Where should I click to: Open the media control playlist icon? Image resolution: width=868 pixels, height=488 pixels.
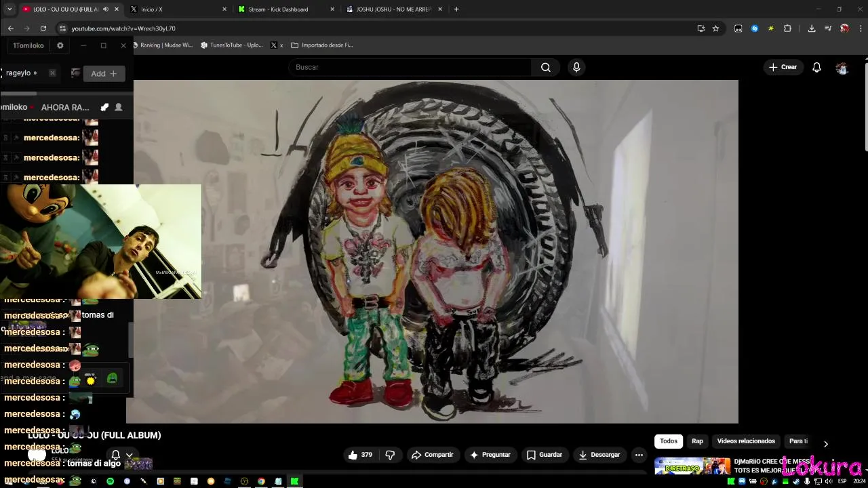coord(828,28)
